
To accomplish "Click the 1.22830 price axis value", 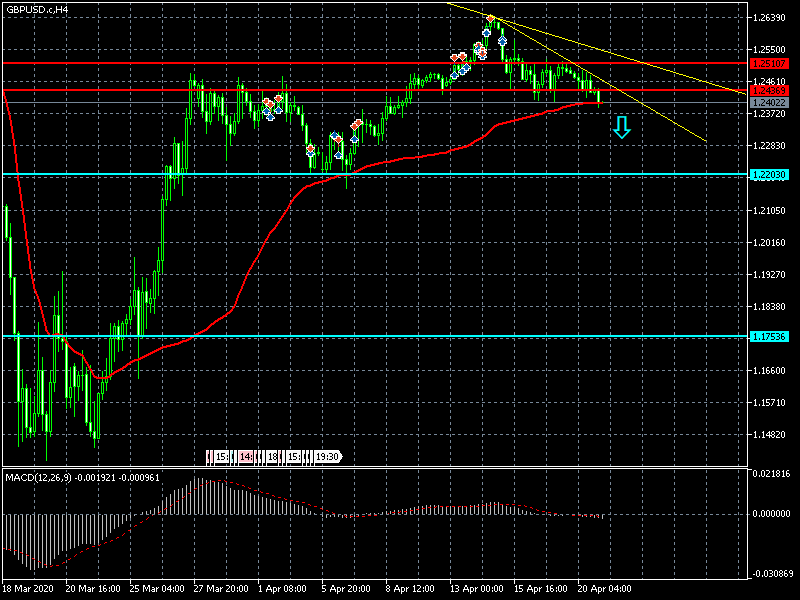I will click(x=769, y=146).
